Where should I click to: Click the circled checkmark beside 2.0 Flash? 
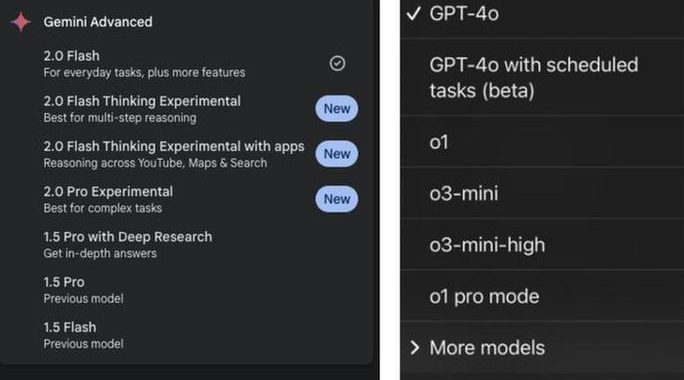337,64
